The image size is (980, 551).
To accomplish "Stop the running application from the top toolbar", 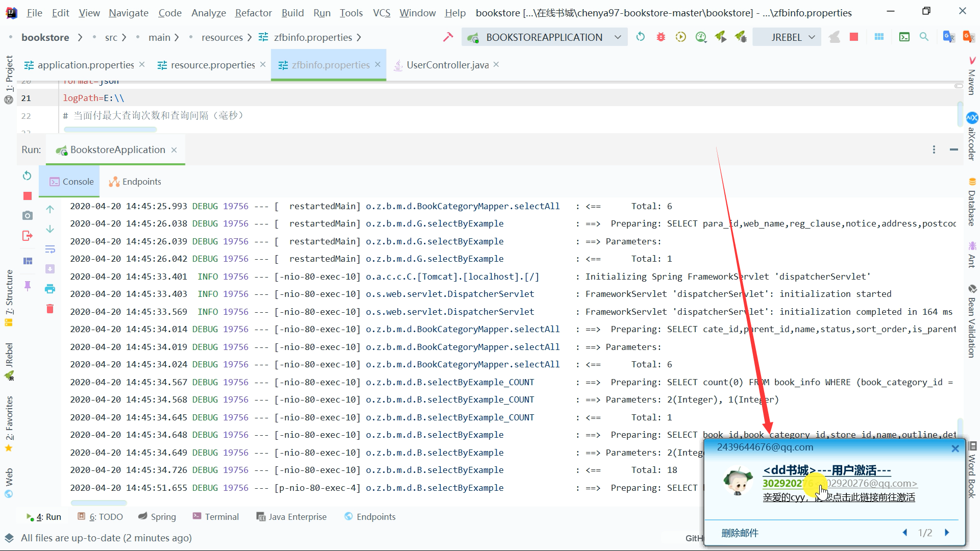I will tap(853, 37).
